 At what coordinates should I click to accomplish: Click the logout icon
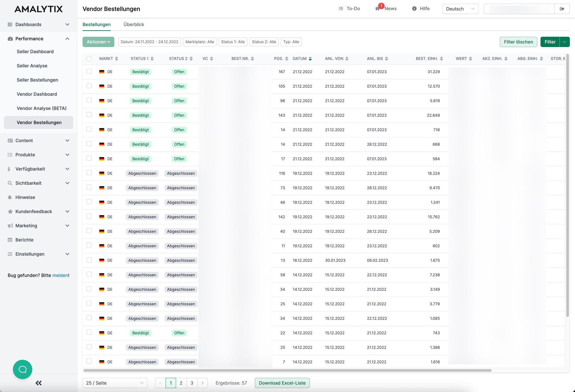(562, 9)
